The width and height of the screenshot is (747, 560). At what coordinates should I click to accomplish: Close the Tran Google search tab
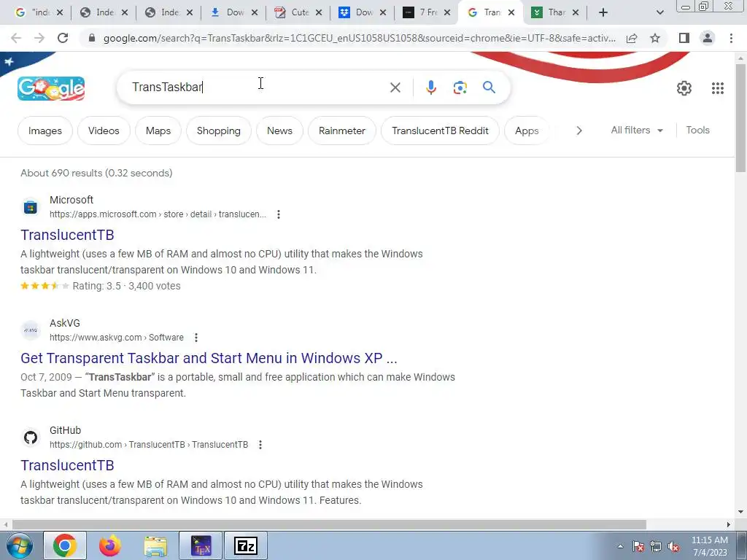tap(511, 12)
